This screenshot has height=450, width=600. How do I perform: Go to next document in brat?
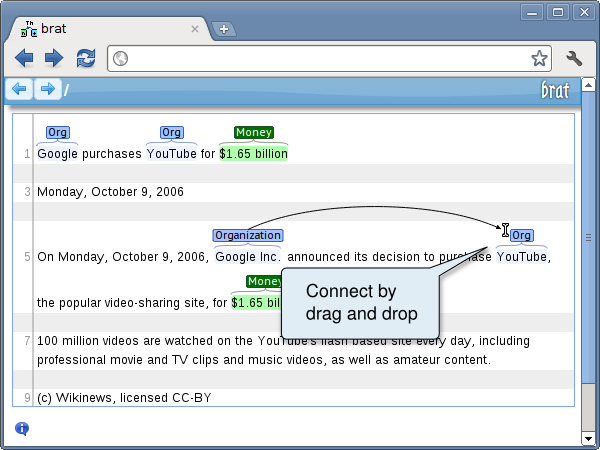[46, 90]
